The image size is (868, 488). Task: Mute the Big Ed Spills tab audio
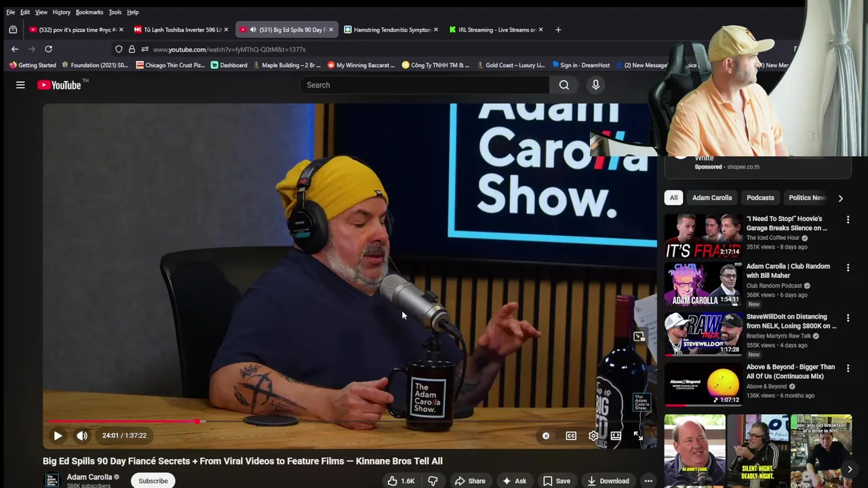point(253,30)
